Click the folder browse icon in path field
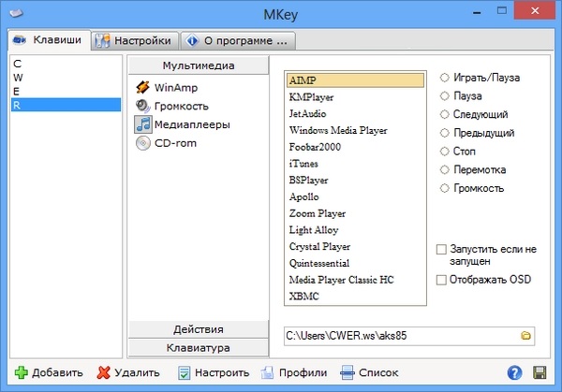The width and height of the screenshot is (562, 392). pos(525,336)
